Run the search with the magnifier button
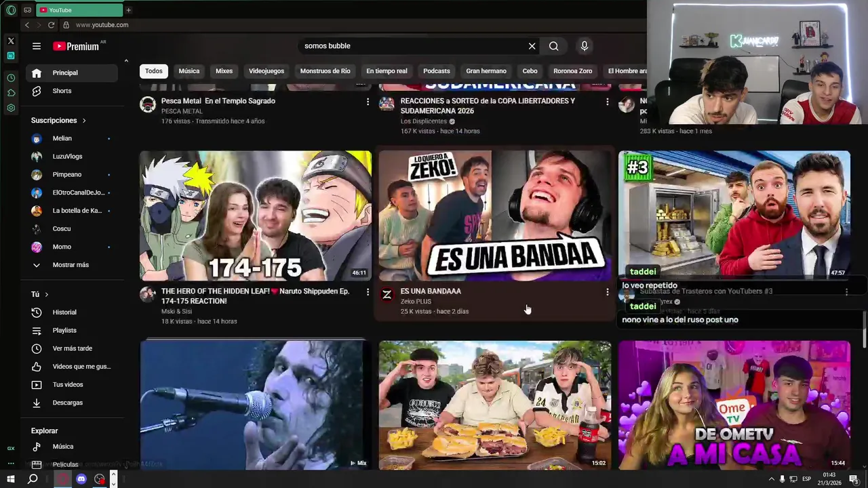868x488 pixels. [x=554, y=46]
